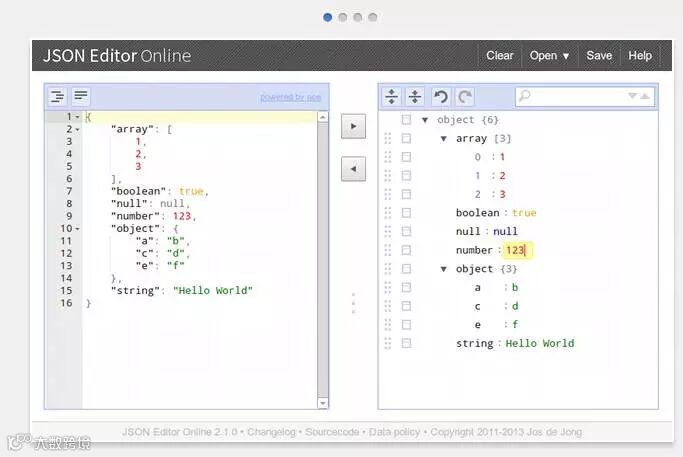
Task: Click Help in the header menu
Action: tap(640, 56)
